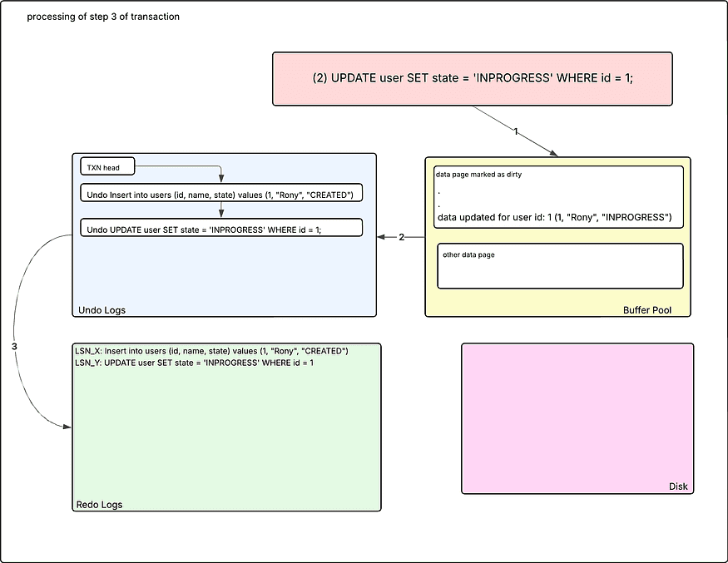Select the LSN_X insert redo log line

pyautogui.click(x=211, y=351)
